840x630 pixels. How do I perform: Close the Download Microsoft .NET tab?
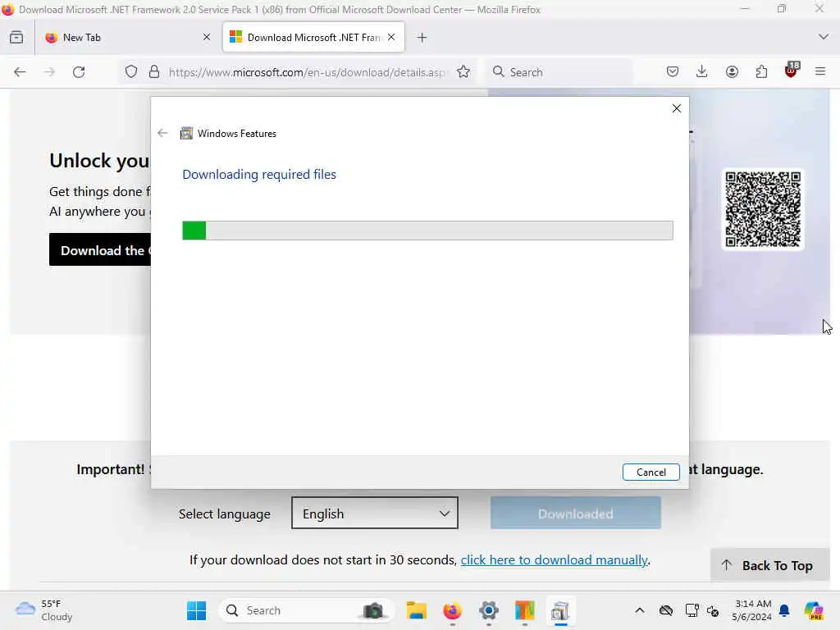click(391, 38)
